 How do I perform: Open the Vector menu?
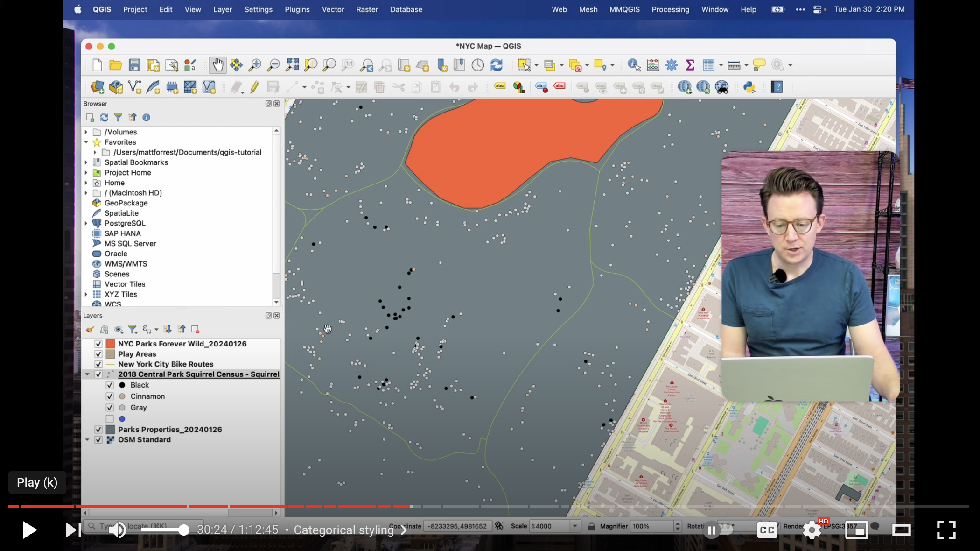tap(333, 9)
